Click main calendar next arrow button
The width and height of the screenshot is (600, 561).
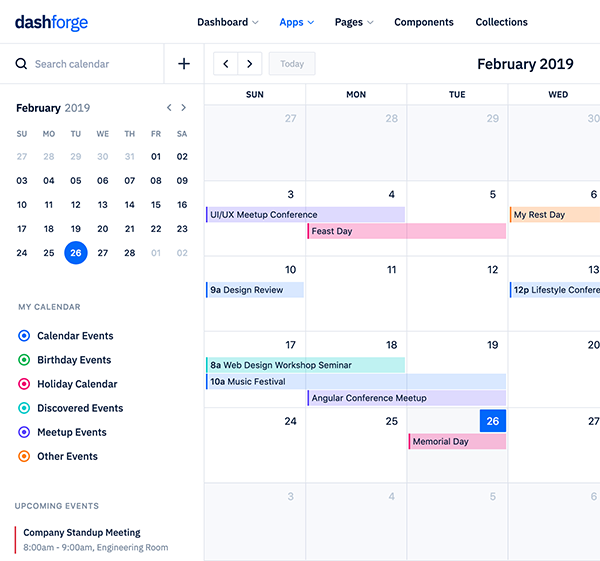click(250, 64)
